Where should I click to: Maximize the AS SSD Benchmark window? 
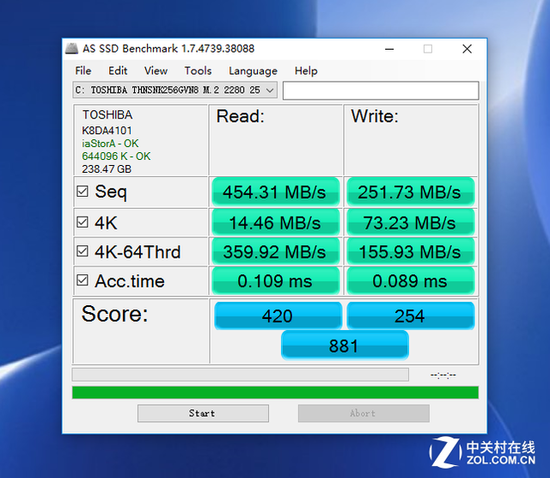pos(428,49)
